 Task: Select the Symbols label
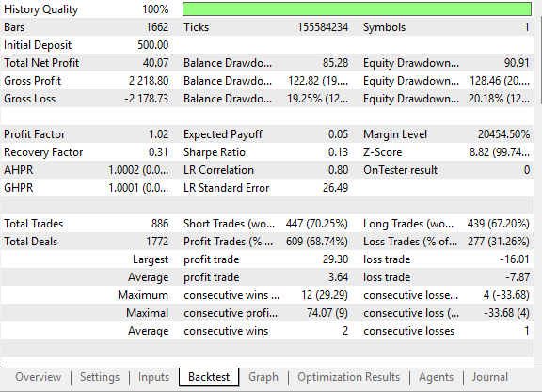click(384, 27)
